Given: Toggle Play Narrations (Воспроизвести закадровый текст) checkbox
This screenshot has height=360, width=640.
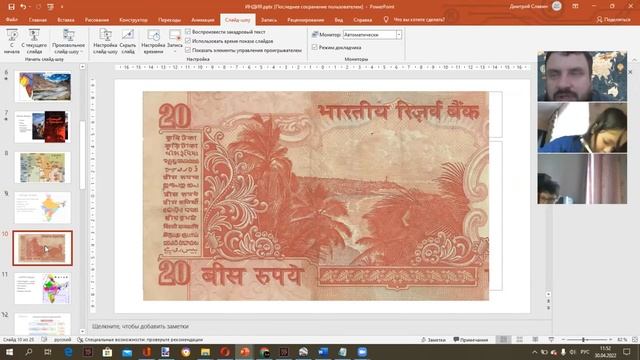Looking at the screenshot, I should tap(188, 31).
